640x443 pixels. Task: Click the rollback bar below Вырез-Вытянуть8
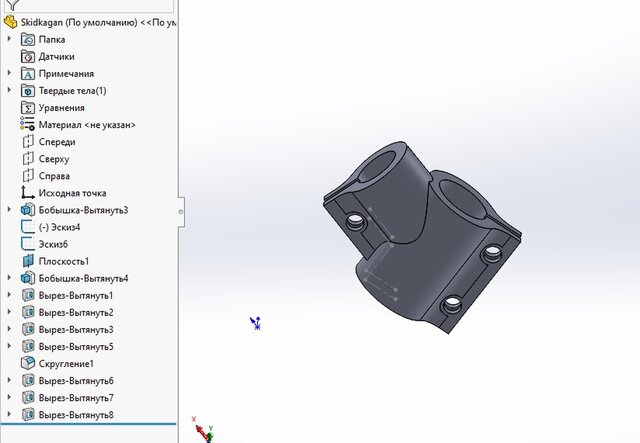point(88,426)
